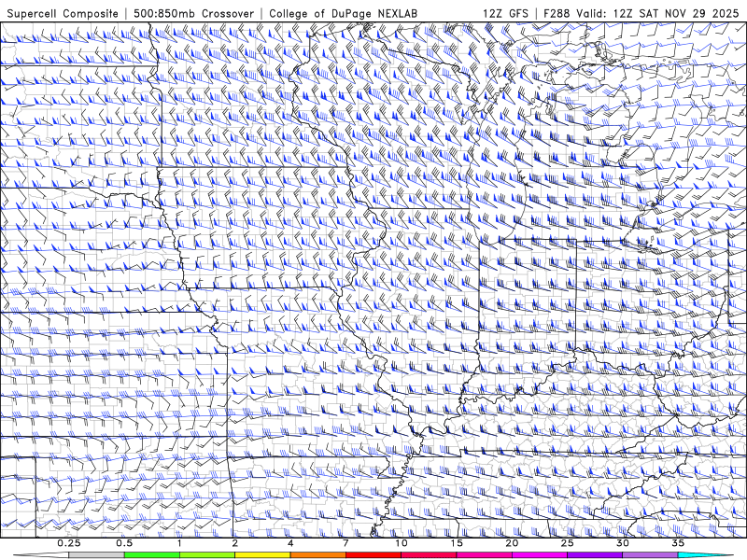The width and height of the screenshot is (747, 560).
Task: Click 'College of DuPage NEXLAB' header text
Action: click(343, 13)
